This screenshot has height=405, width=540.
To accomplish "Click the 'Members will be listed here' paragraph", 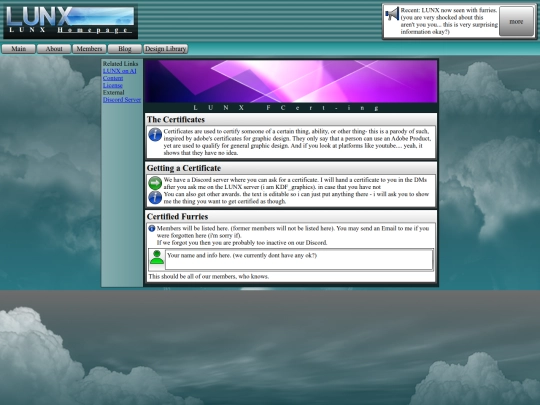I will [x=293, y=235].
